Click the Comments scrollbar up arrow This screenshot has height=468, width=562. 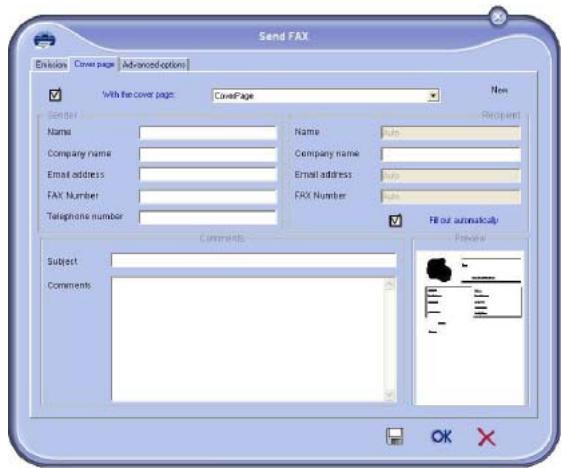[x=390, y=285]
